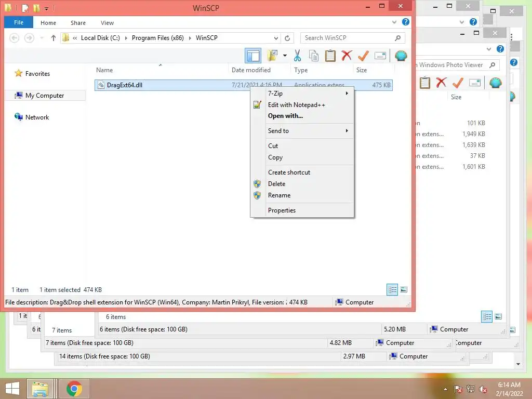Open the address bar history dropdown
Screen dimensions: 532x399
click(276, 38)
